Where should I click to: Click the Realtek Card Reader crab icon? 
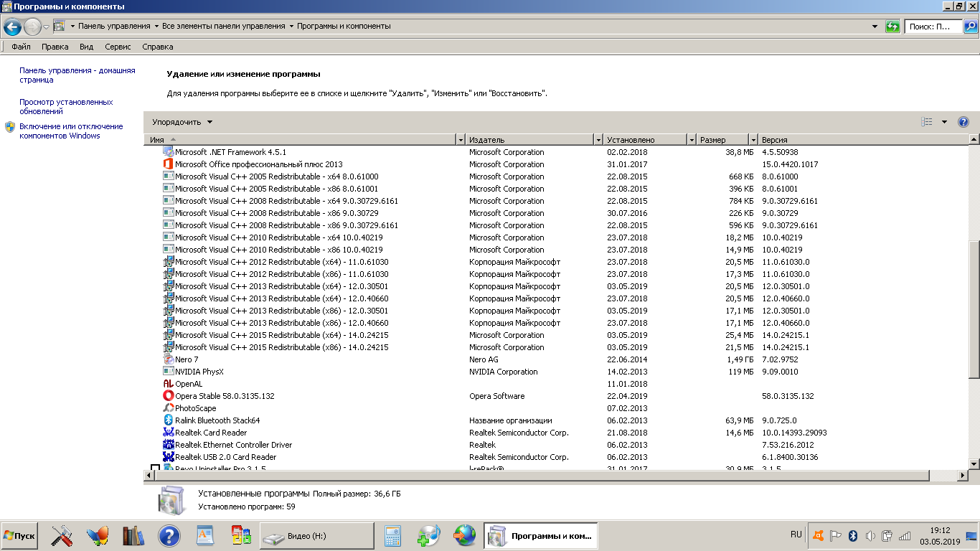click(x=169, y=433)
